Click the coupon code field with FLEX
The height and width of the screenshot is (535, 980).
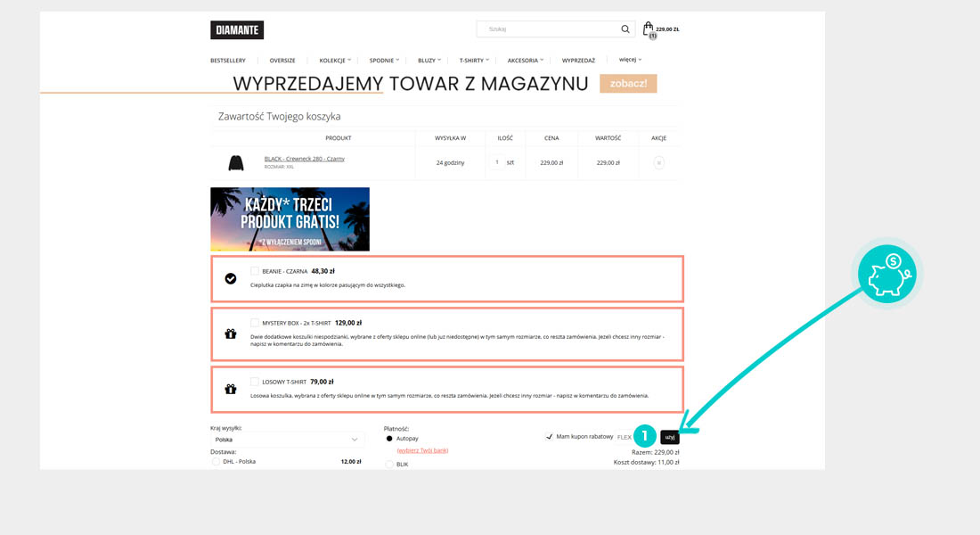625,437
